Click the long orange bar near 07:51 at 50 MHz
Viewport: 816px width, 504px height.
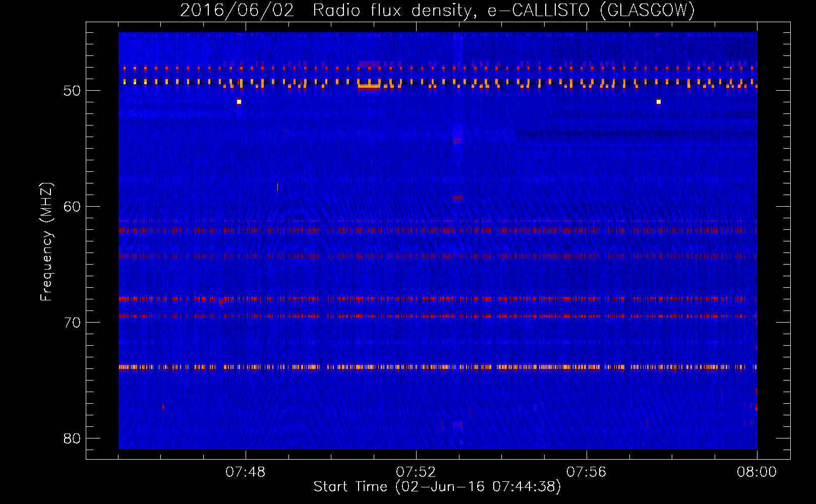[369, 87]
